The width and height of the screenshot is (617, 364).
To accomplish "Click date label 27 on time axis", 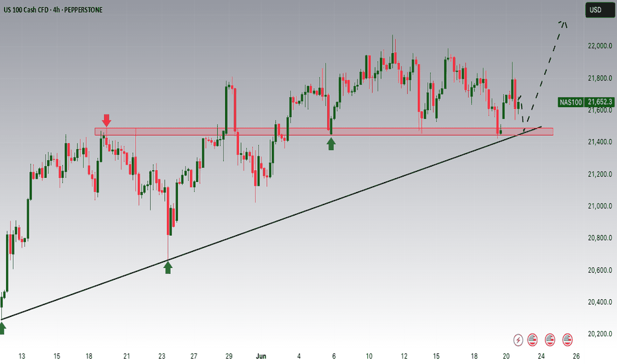I will point(193,356).
